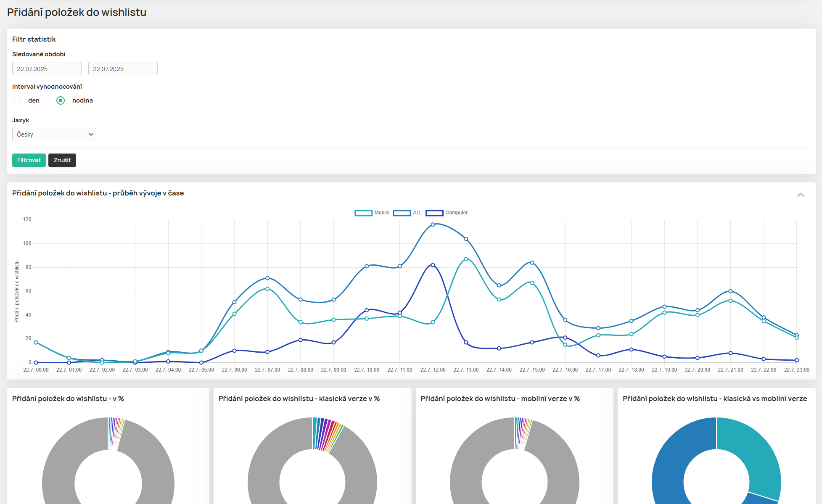Select the 'den' interval radio button
Image resolution: width=822 pixels, height=504 pixels.
17,100
